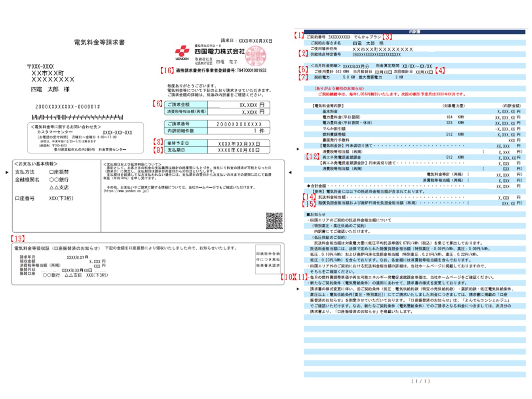Click the 内訳書 header bar
This screenshot has height=399, width=532.
tap(414, 32)
